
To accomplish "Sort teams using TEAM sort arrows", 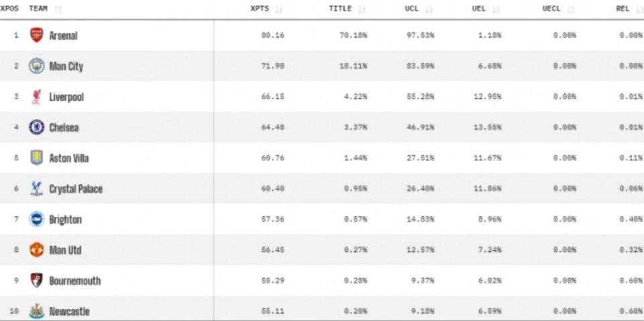I will click(x=58, y=9).
